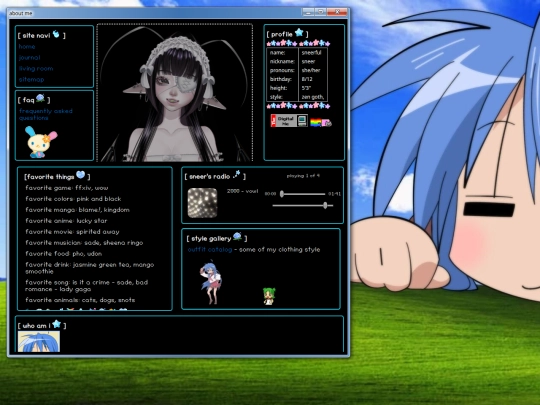Click the 'favorite colors: pink and black' line
Image resolution: width=540 pixels, height=405 pixels.
click(73, 199)
